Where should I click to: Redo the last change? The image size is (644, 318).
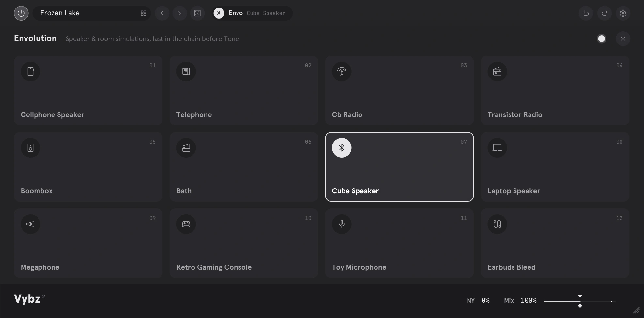click(605, 13)
